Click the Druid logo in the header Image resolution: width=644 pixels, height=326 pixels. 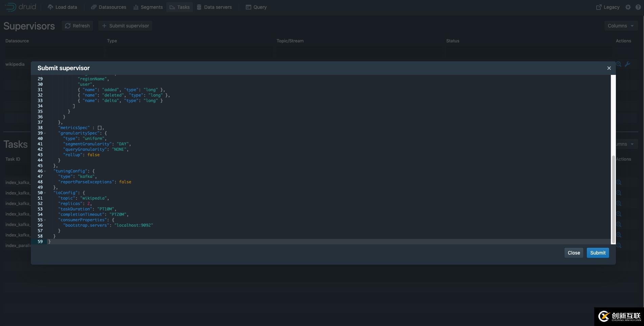(x=20, y=7)
